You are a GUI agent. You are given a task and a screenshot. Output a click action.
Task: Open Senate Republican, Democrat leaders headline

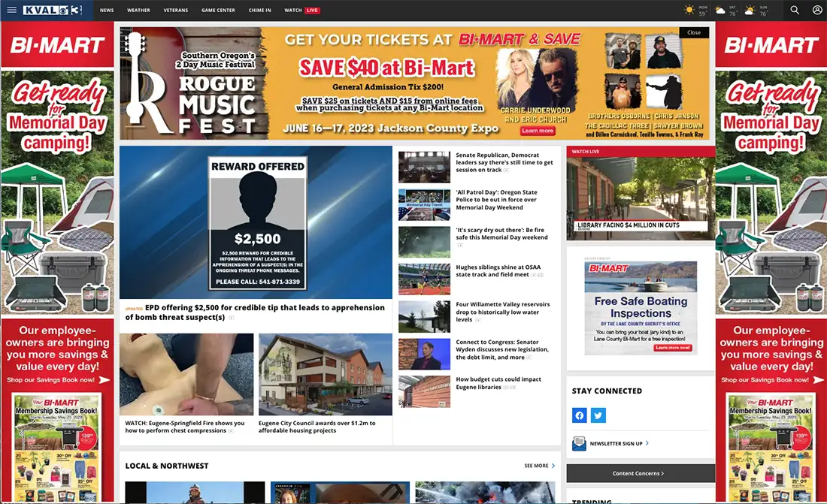(x=504, y=162)
